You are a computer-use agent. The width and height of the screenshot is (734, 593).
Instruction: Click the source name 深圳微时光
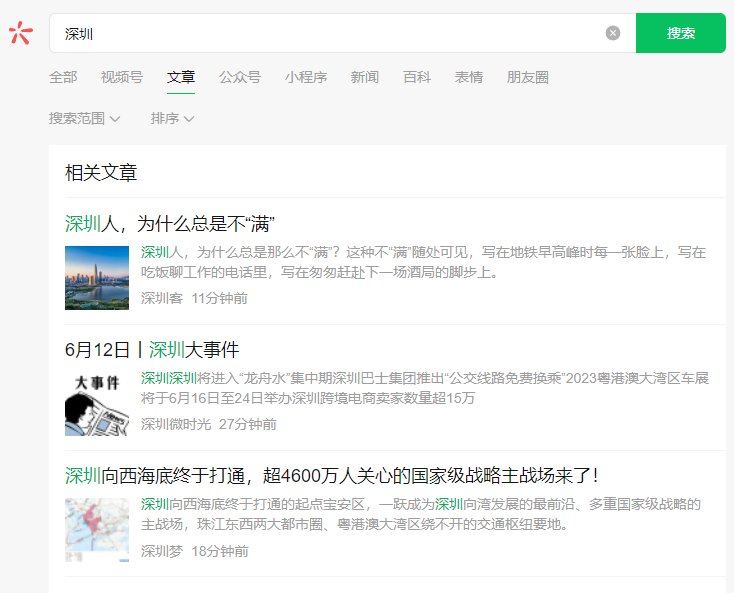pos(176,425)
